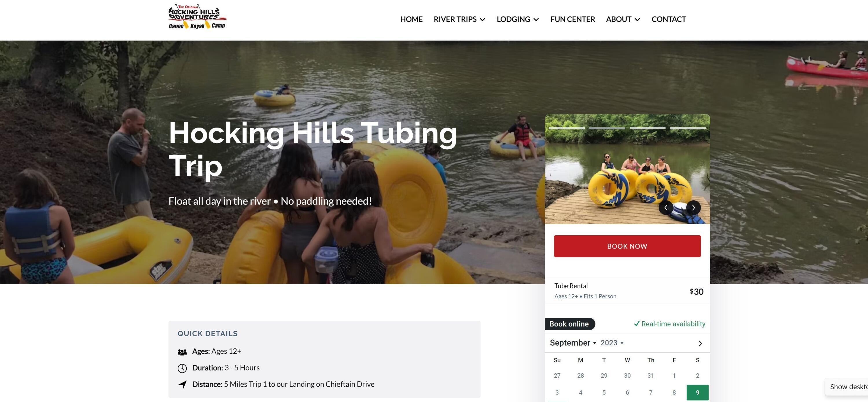Go to next calendar month arrow

coord(700,343)
